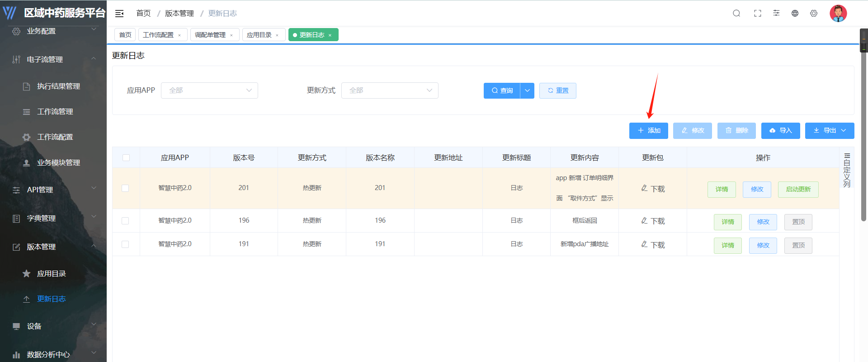Click 详情 for version 201 row
Screen dimensions: 868x362
click(722, 190)
